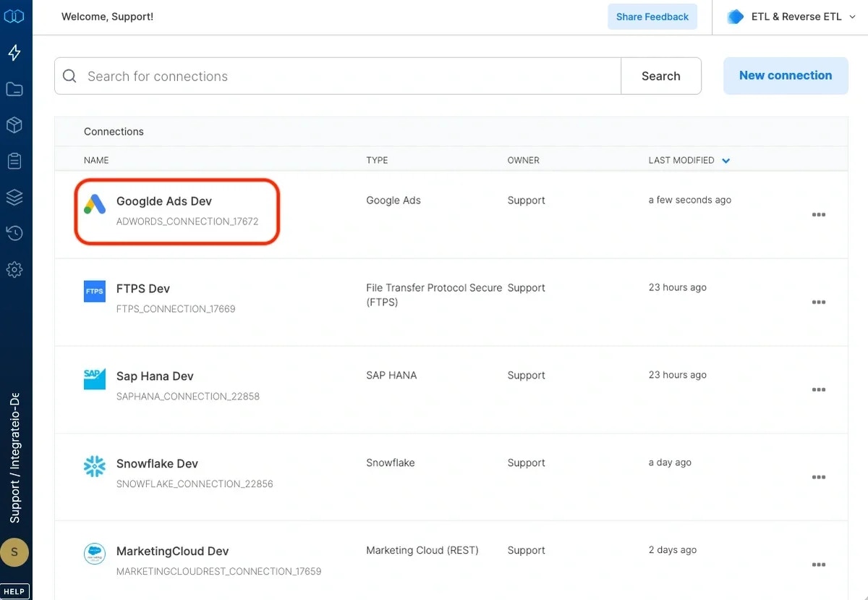The image size is (868, 600).
Task: Open options menu for FTPS Dev connection
Action: pyautogui.click(x=818, y=302)
